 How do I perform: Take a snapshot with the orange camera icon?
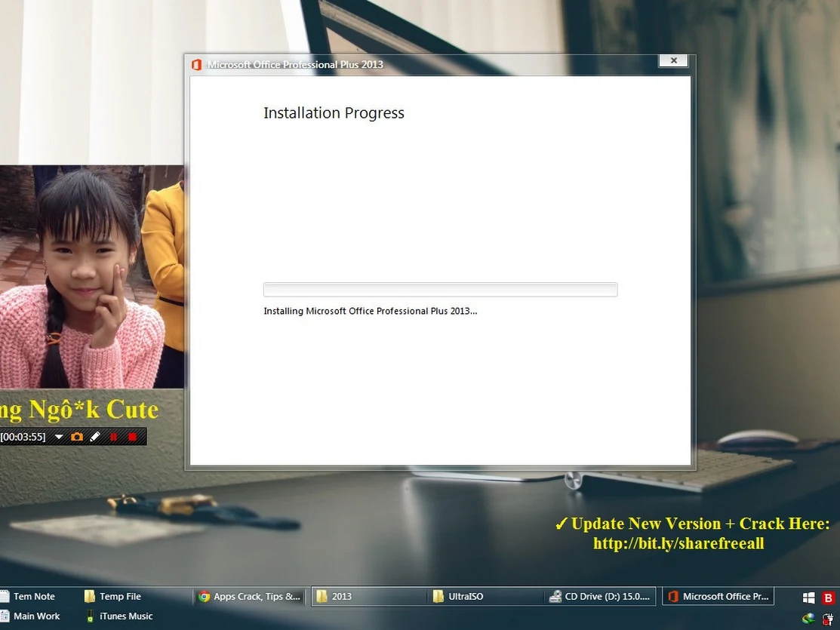[x=77, y=437]
